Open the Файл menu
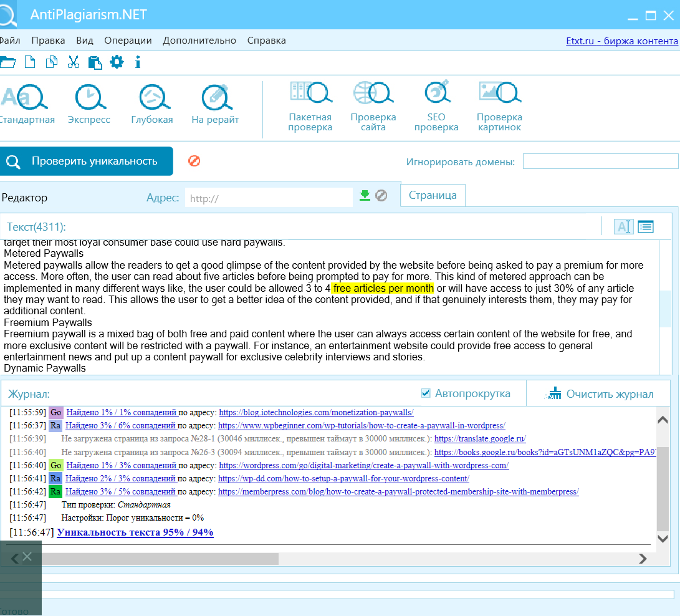Image resolution: width=680 pixels, height=616 pixels. [9, 41]
